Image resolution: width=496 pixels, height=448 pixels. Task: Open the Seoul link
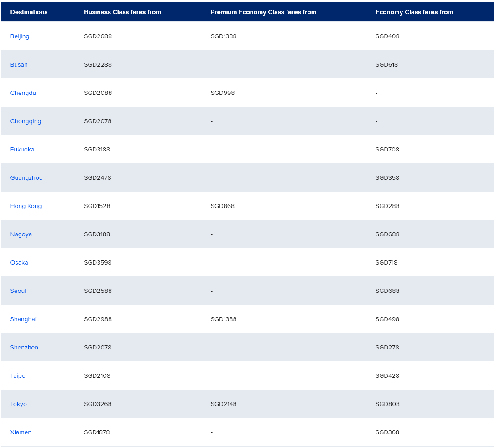[x=18, y=291]
